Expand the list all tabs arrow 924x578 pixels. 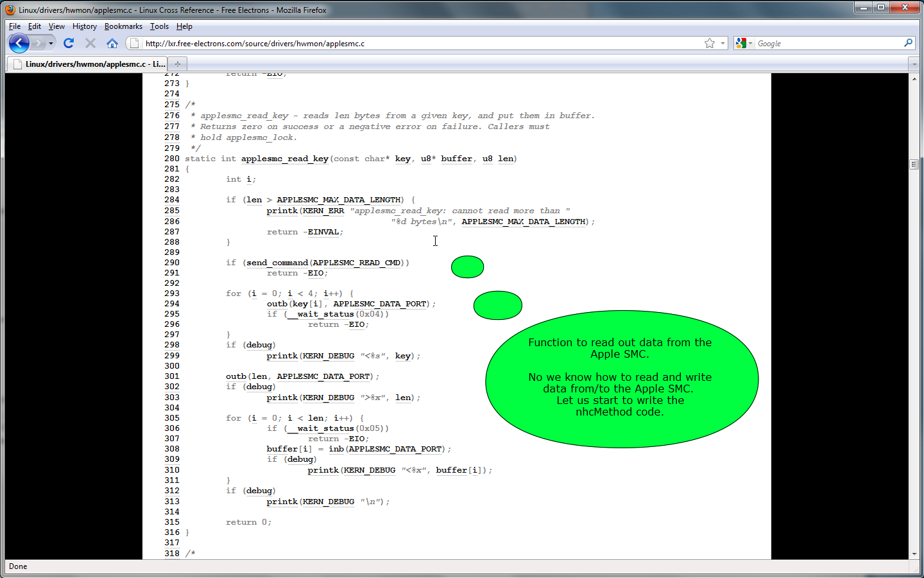point(914,64)
